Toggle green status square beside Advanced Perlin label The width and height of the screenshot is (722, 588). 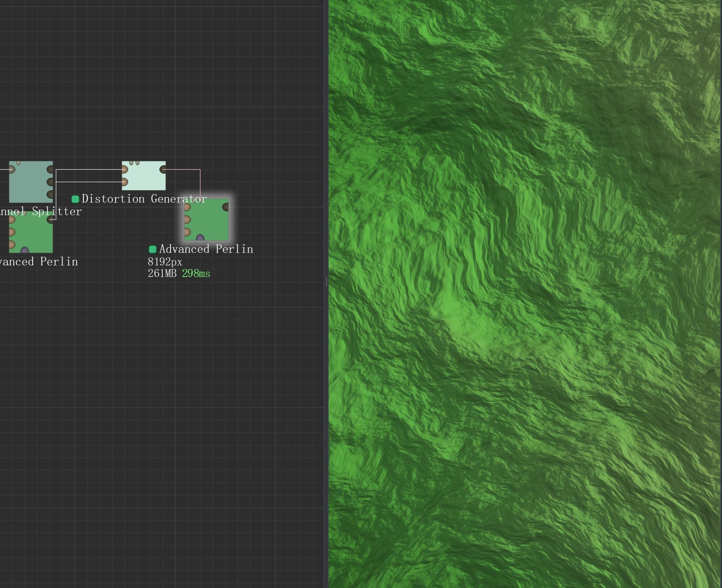[x=153, y=249]
